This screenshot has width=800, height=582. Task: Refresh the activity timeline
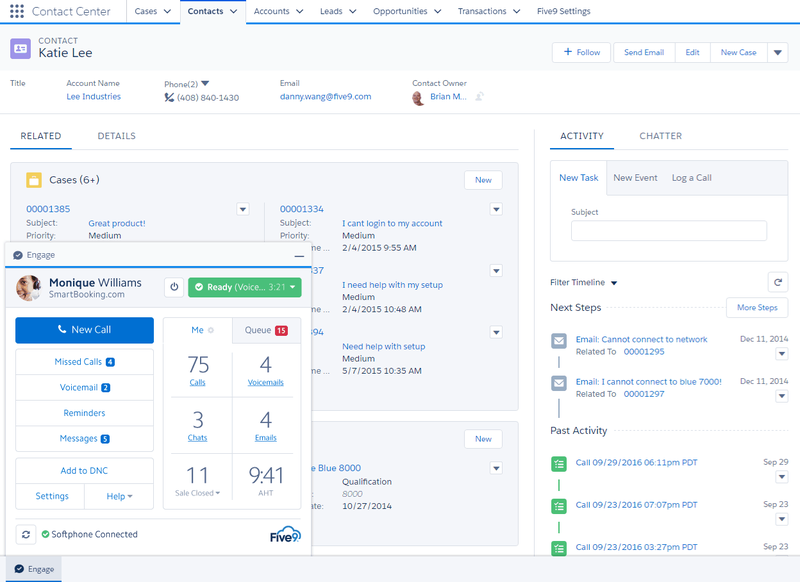(778, 282)
